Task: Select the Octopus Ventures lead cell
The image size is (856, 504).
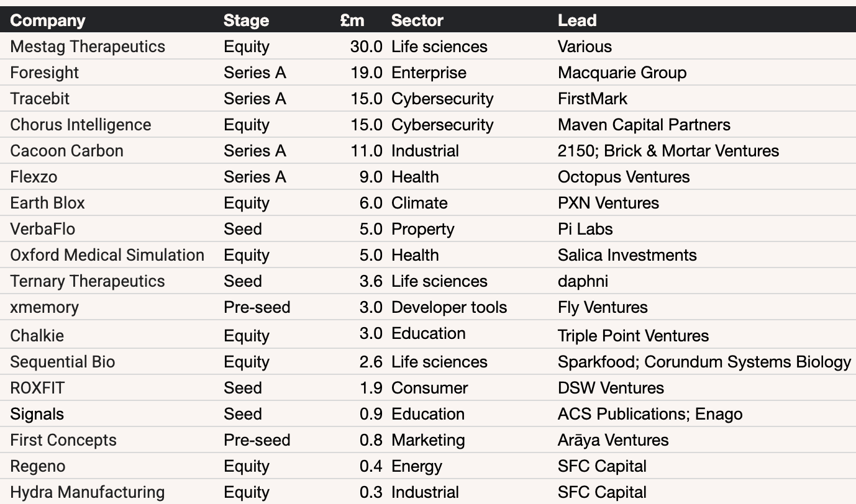Action: 624,177
